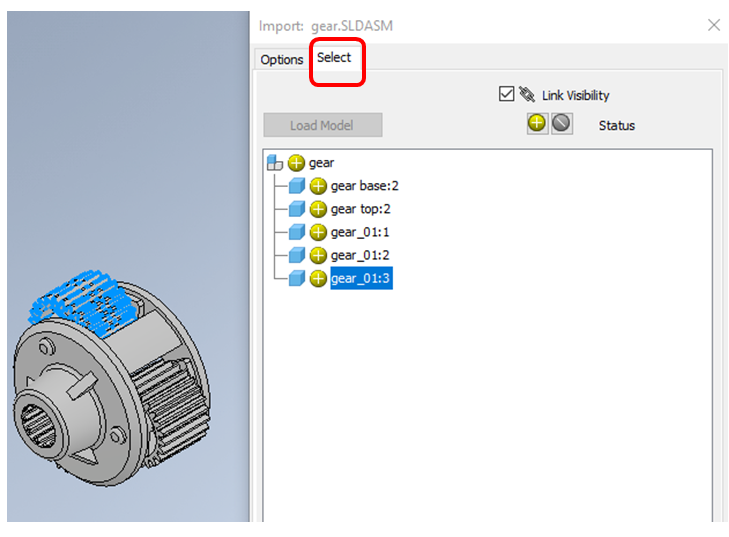Click the Link Visibility chain icon
This screenshot has height=537, width=729.
pos(527,94)
